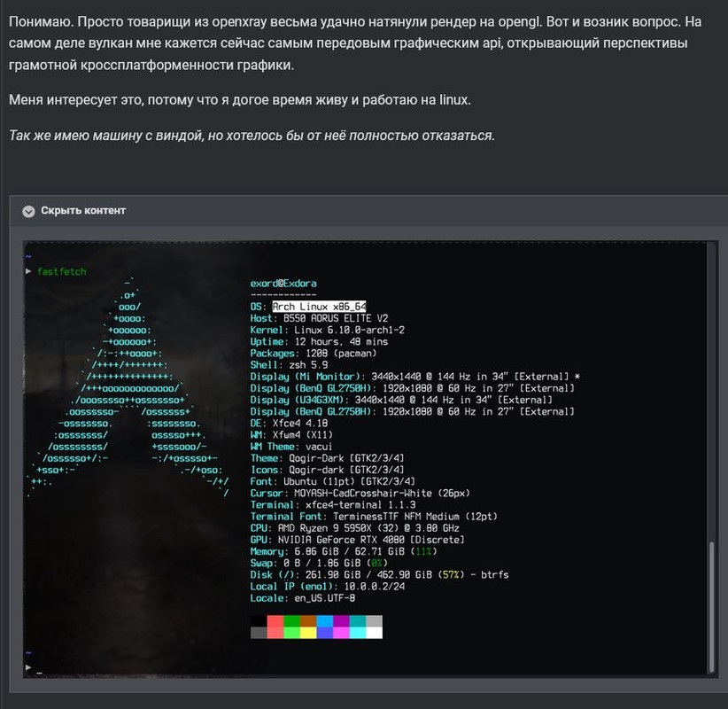This screenshot has width=728, height=709.
Task: Click the 'GPU: NVIDIA GeForce RTX 4080' line
Action: tap(358, 540)
